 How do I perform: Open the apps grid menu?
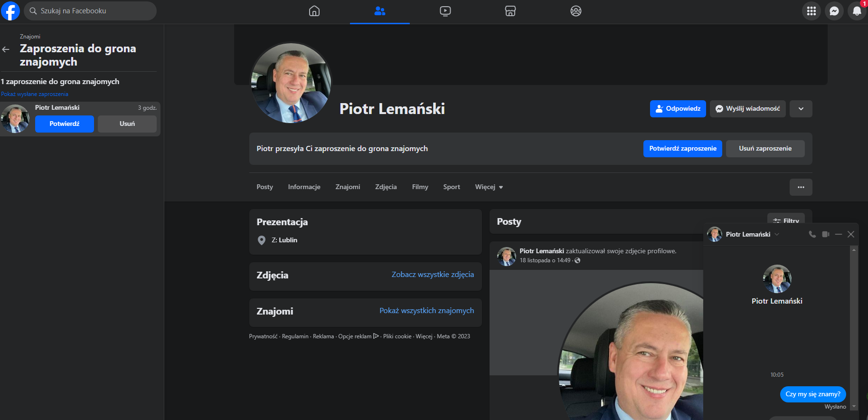(811, 11)
